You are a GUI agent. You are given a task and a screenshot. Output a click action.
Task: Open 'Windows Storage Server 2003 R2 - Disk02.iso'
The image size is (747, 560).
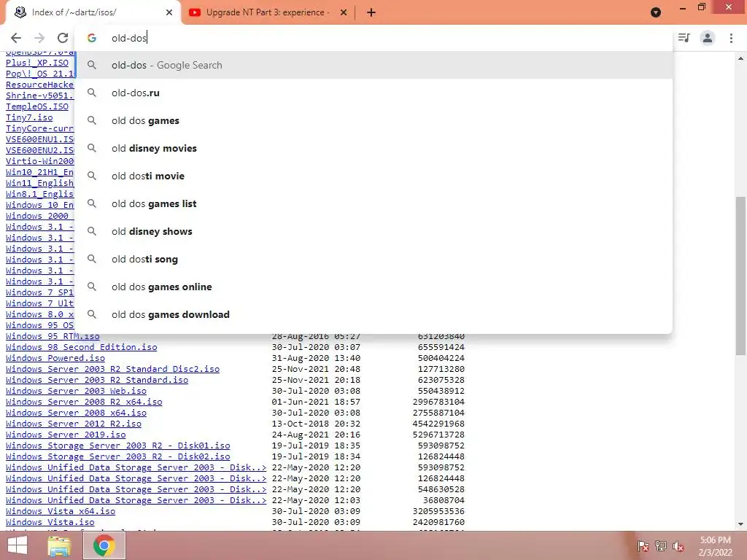[117, 456]
